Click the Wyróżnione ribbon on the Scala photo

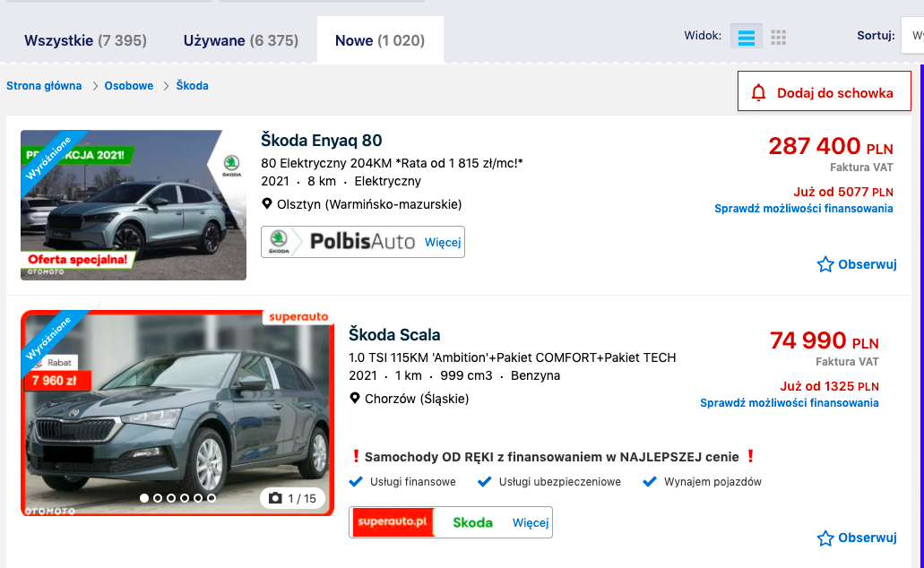click(x=50, y=338)
